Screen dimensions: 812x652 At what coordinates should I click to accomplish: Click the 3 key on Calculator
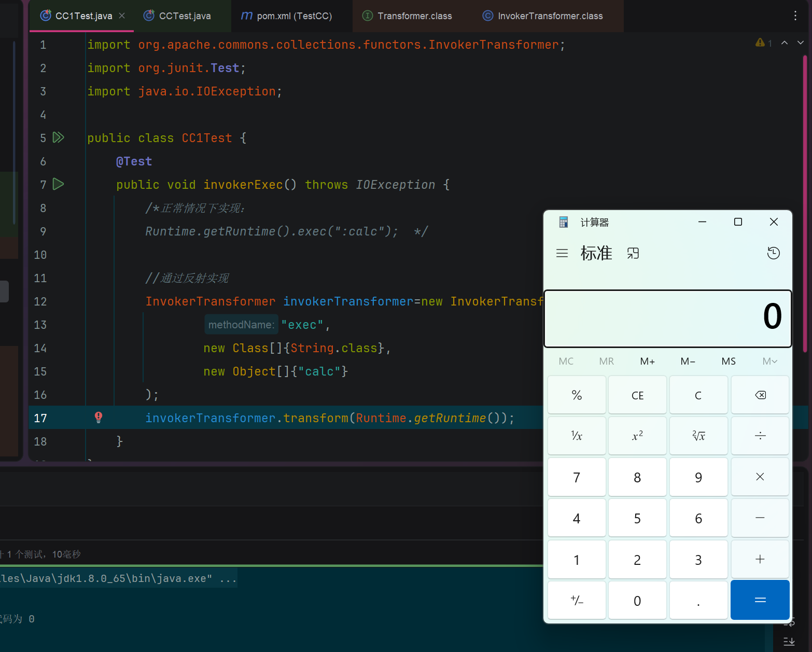(698, 559)
